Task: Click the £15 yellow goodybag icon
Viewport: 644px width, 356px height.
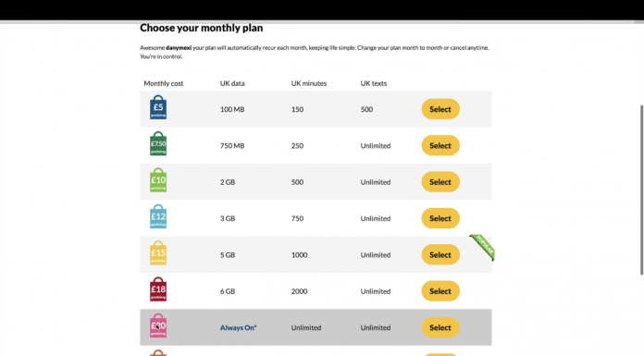Action: coord(158,253)
